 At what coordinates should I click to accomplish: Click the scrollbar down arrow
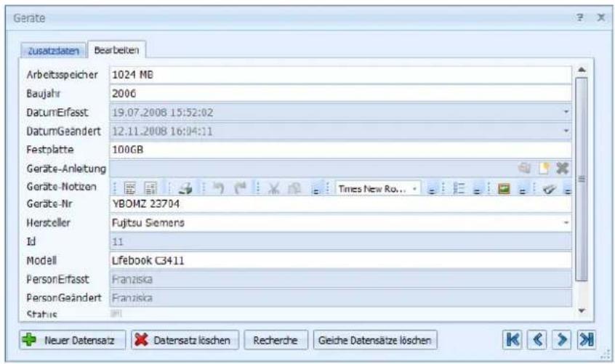pos(582,311)
